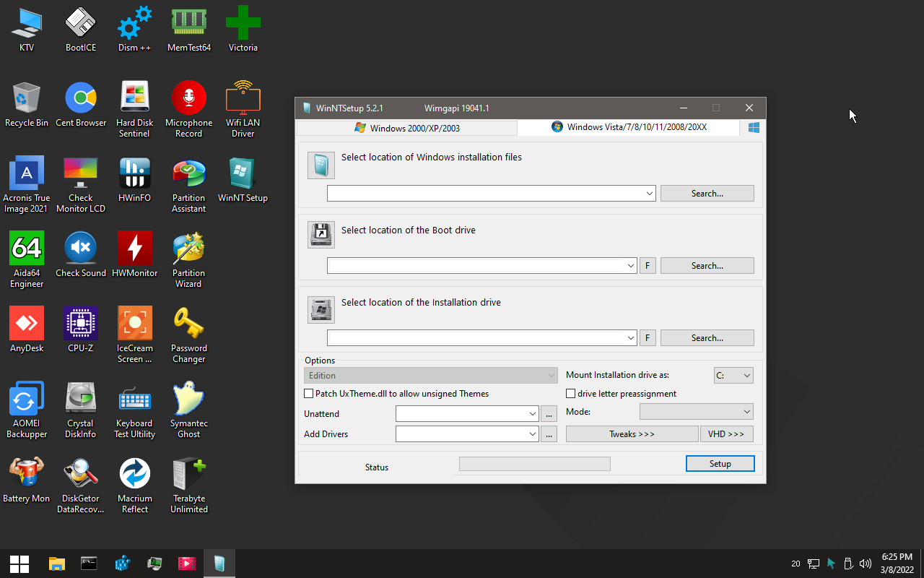The height and width of the screenshot is (578, 924).
Task: Browse for drivers with ... button
Action: click(x=549, y=434)
